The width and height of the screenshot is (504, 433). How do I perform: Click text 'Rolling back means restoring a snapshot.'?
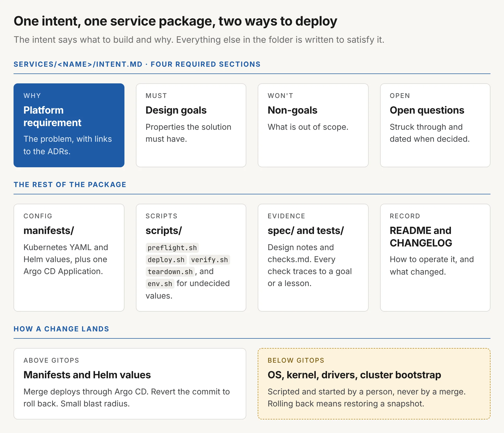346,404
